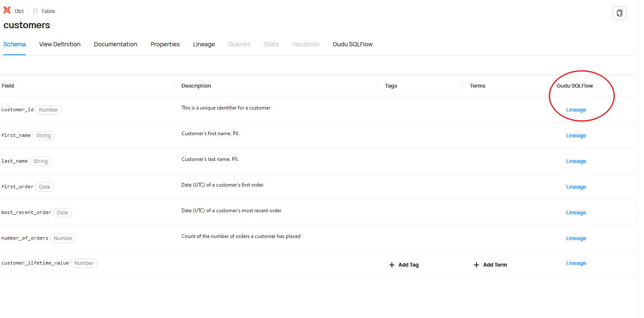Click the Table entity type icon
644x318 pixels.
tap(35, 11)
